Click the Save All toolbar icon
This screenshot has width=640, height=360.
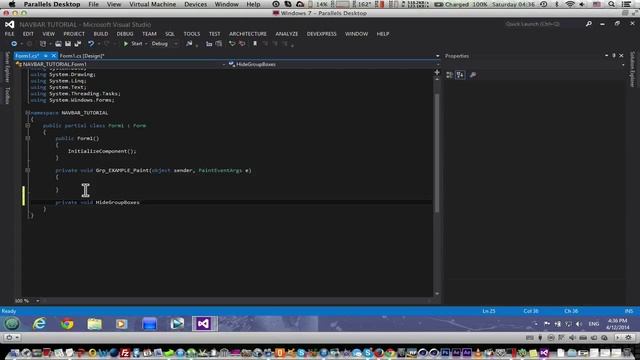(x=78, y=44)
